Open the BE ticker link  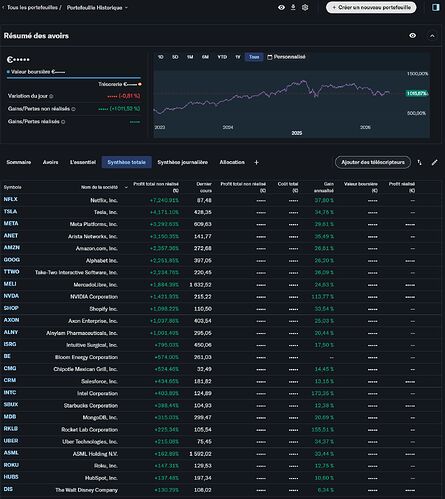click(7, 356)
